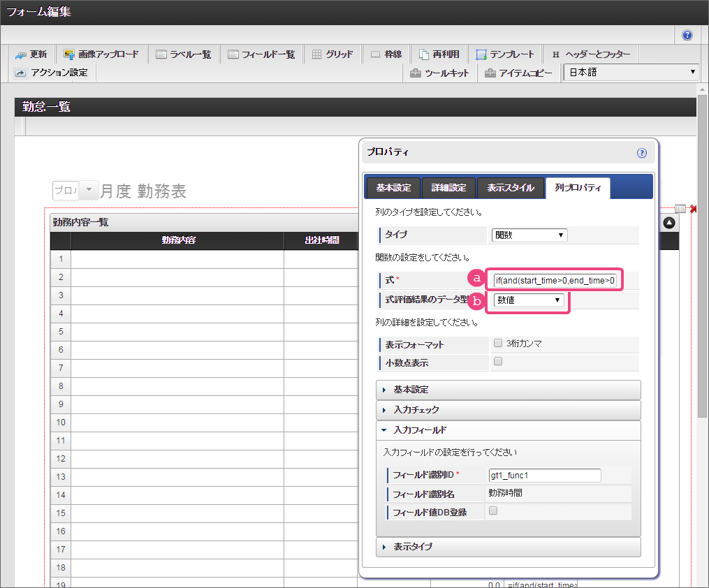The image size is (709, 588).
Task: Click the red delete icon of table item
Action: tap(694, 209)
